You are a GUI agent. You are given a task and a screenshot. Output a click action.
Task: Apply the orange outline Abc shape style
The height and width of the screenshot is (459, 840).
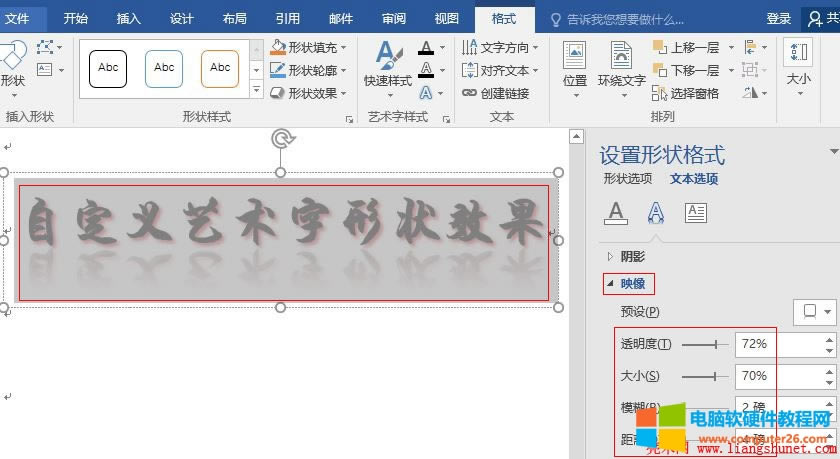click(220, 69)
